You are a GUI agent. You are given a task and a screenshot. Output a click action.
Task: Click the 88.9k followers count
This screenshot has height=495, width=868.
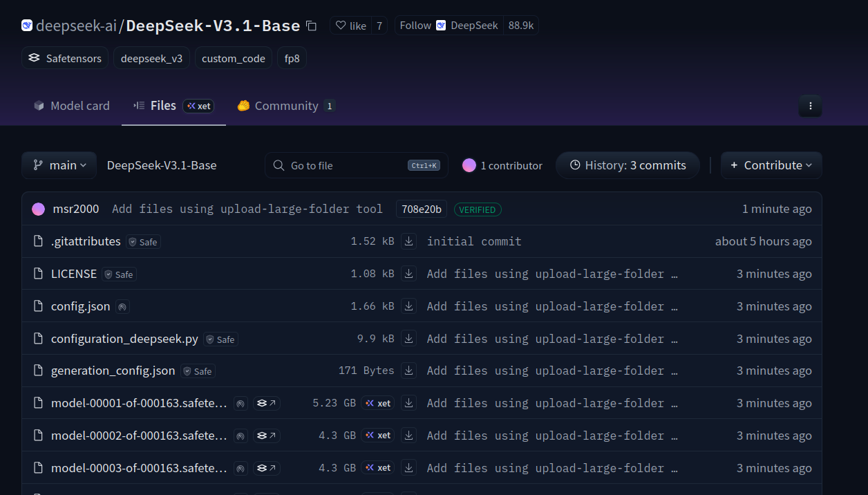[521, 26]
